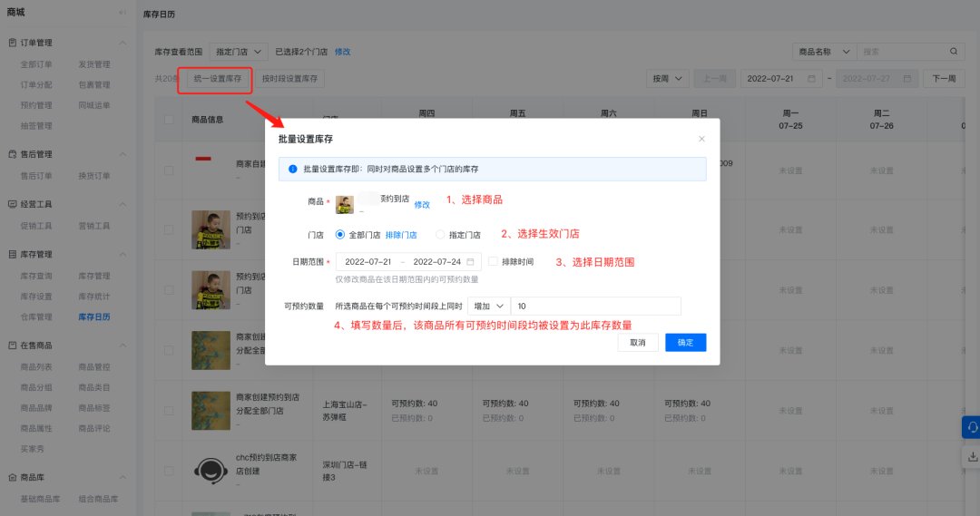Screen dimensions: 980x516
Task: Click the chc预约到店 headset product image
Action: [x=211, y=471]
